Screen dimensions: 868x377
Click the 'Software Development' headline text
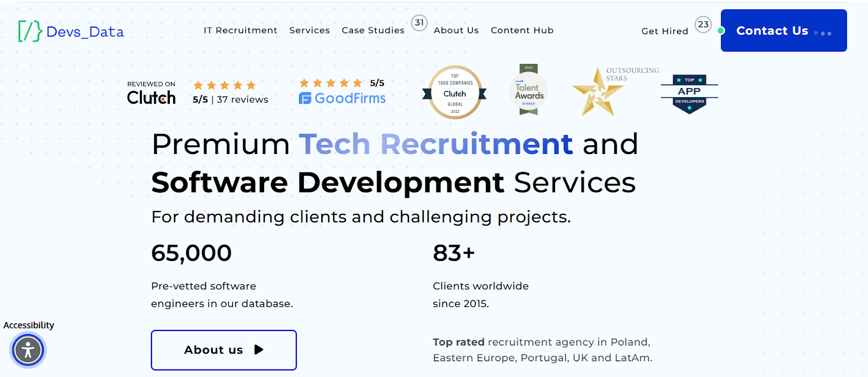tap(328, 182)
